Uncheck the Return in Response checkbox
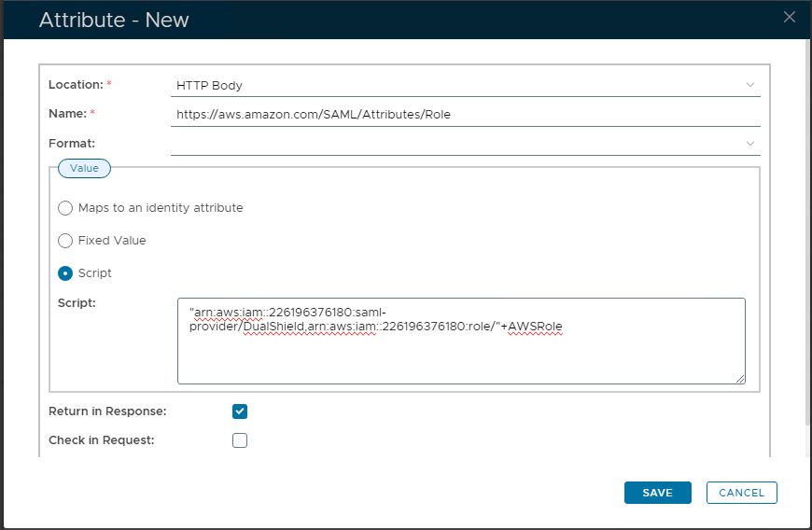The width and height of the screenshot is (812, 530). pos(240,411)
